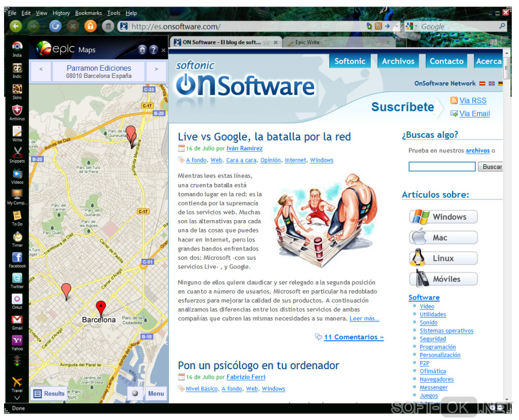
Task: Open the Tools menu
Action: coord(113,13)
